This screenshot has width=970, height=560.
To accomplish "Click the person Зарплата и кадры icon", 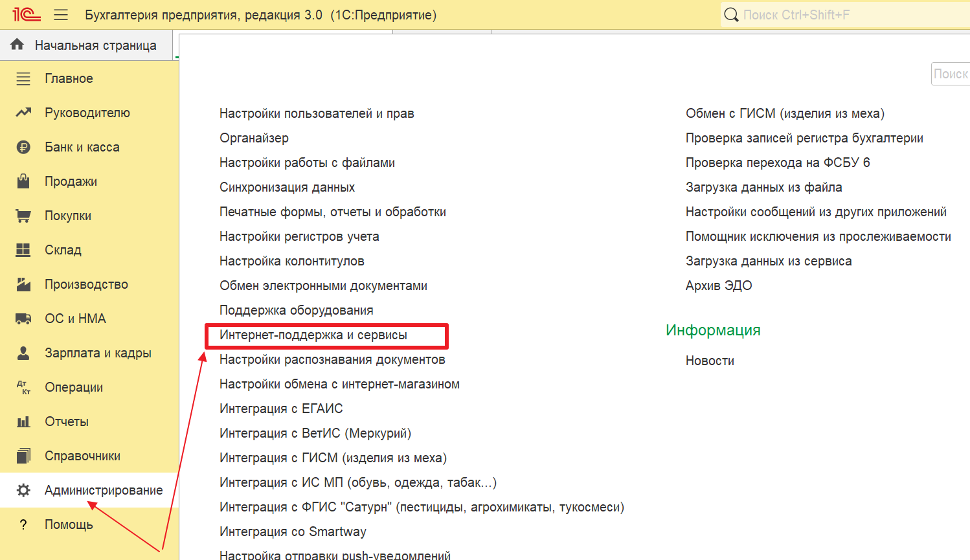I will tap(23, 353).
